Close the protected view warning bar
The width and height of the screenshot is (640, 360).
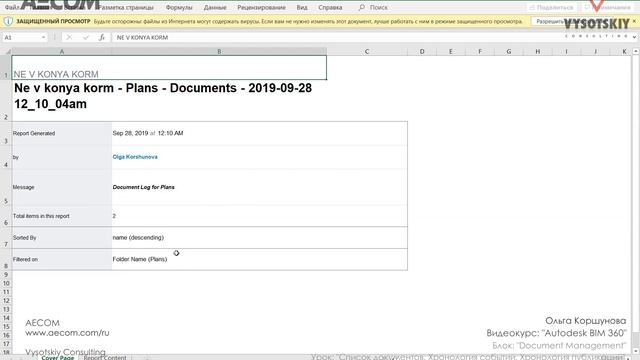point(634,21)
